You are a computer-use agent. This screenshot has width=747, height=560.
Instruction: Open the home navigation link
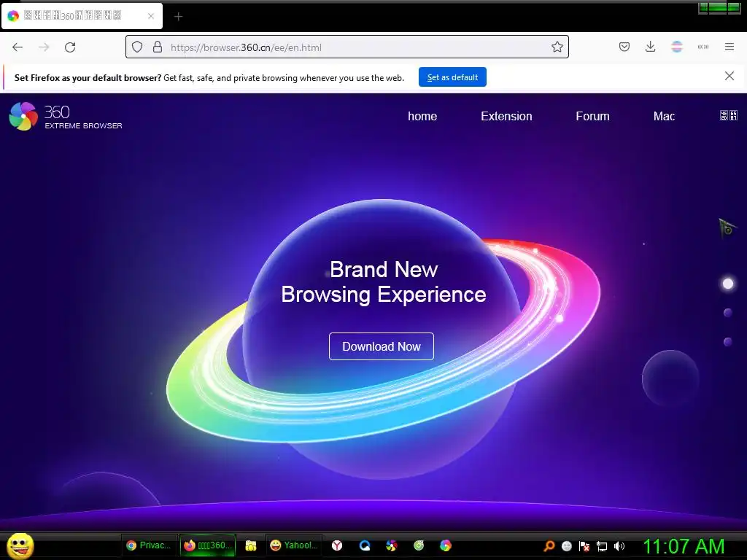pyautogui.click(x=422, y=116)
